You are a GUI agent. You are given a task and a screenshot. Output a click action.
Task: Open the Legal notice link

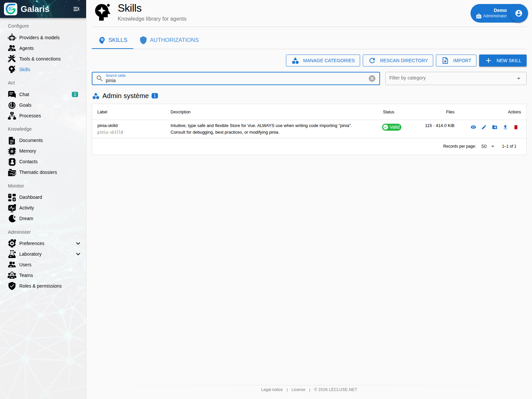272,390
